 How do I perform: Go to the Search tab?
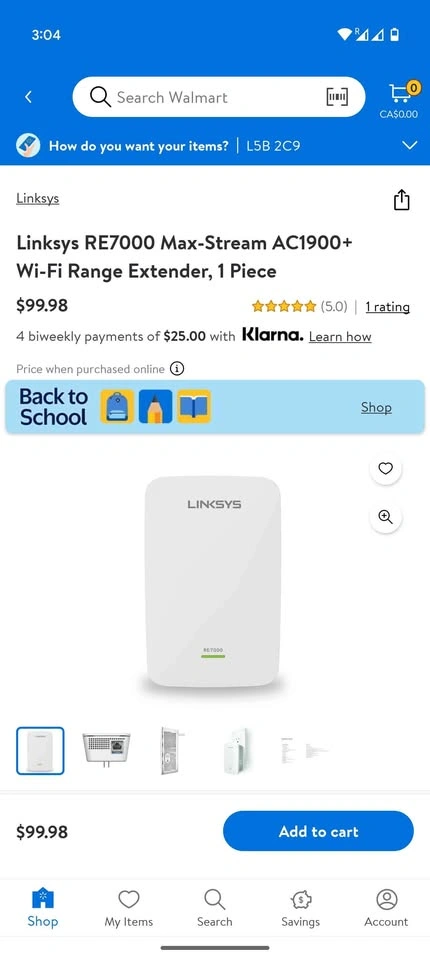click(214, 909)
